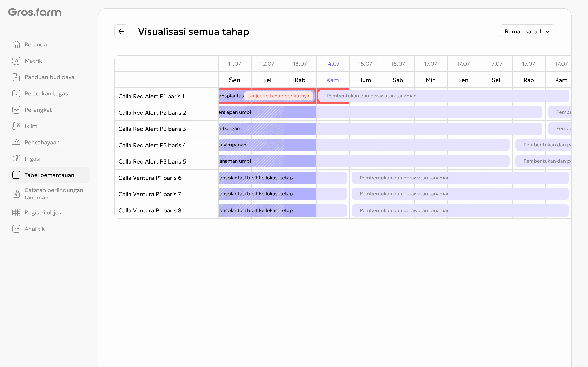Expand the Rumah kaca 1 dropdown
This screenshot has height=367, width=588.
click(x=527, y=31)
